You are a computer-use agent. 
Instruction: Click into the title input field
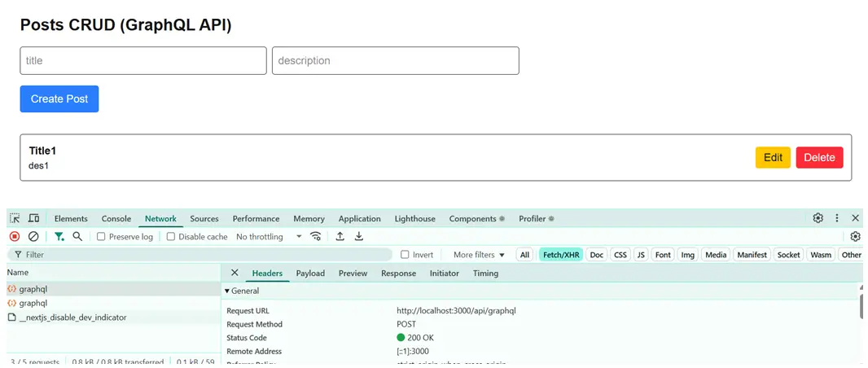point(143,61)
